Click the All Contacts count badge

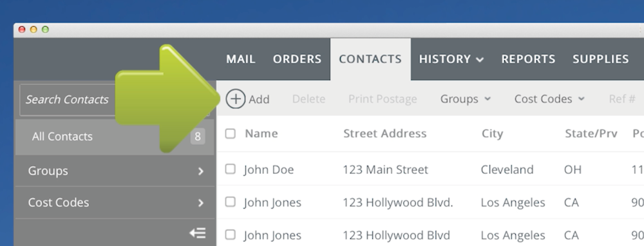pyautogui.click(x=198, y=137)
